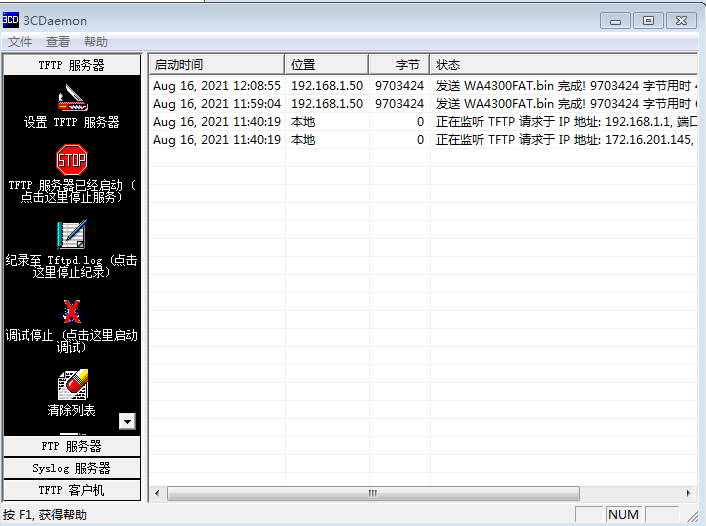This screenshot has height=526, width=706.
Task: Click the right arrow of horizontal scrollbar
Action: (688, 493)
